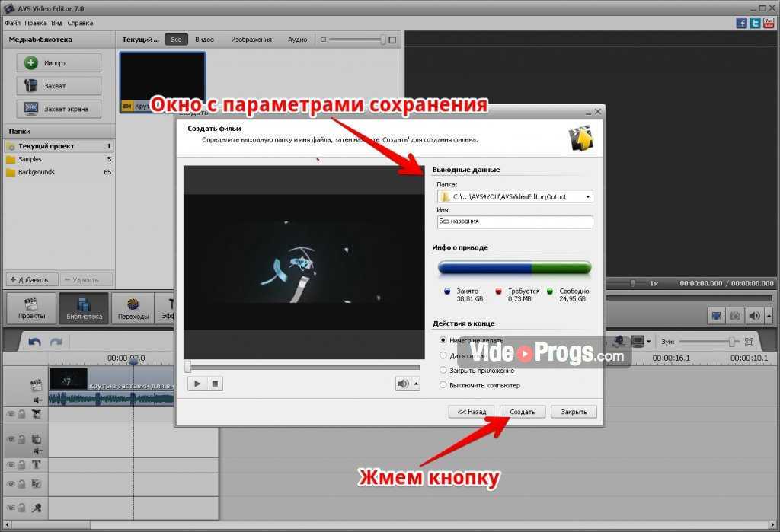
Task: Toggle eye visibility on voice track
Action: (11, 508)
